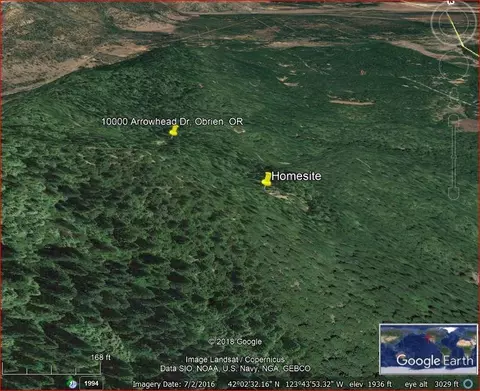
Task: Click the Homesite yellow pushpin
Action: [266, 179]
